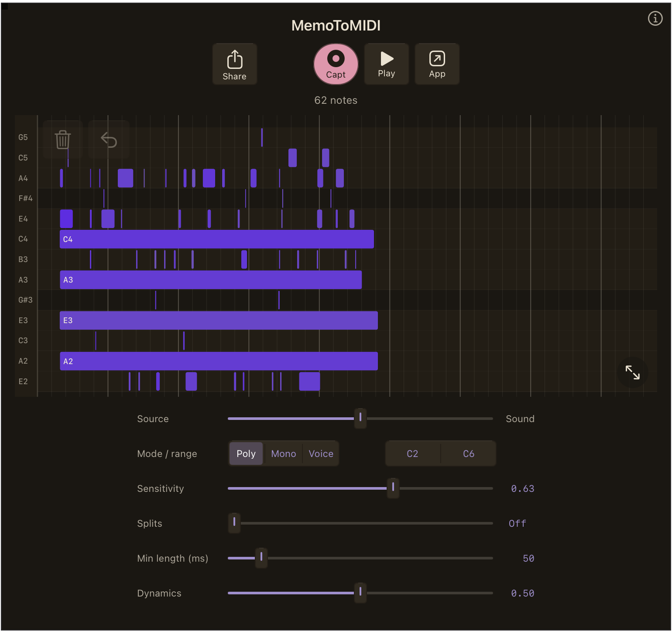Click the Sensitivity slider handle
This screenshot has height=641, width=672.
coord(393,488)
